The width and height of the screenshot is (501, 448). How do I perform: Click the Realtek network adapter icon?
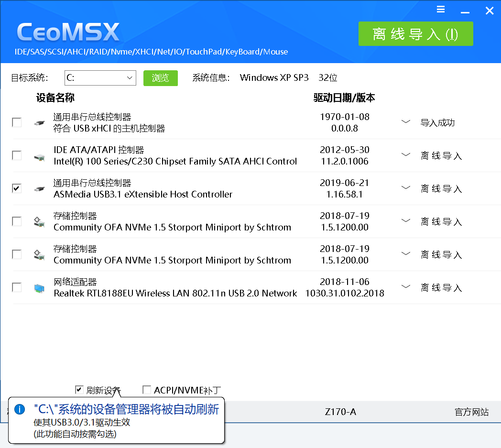(x=39, y=288)
